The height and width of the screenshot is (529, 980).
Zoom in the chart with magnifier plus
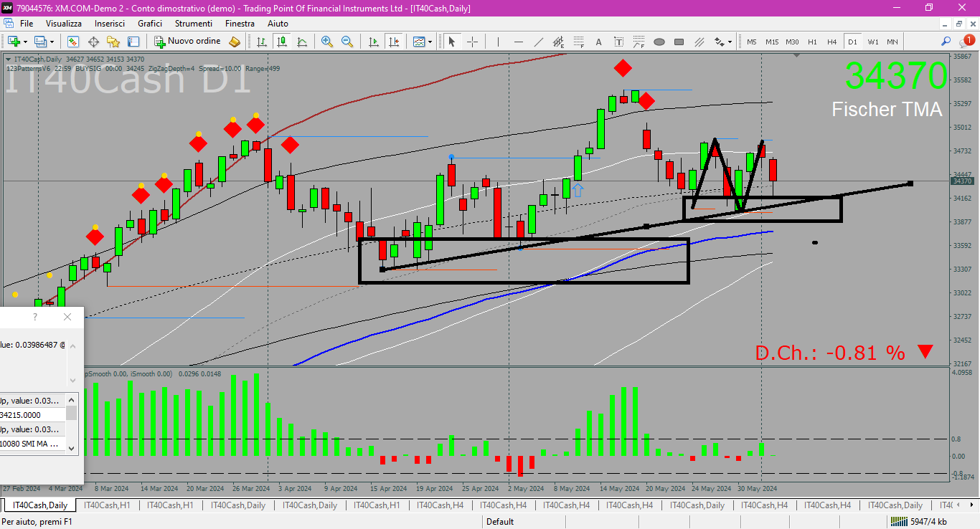pos(327,42)
